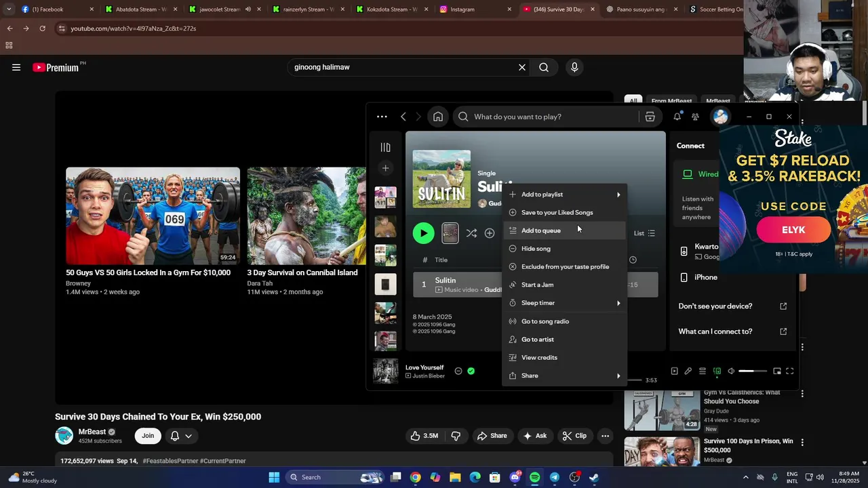Adjust Spotify volume slider
This screenshot has height=488, width=868.
(753, 371)
